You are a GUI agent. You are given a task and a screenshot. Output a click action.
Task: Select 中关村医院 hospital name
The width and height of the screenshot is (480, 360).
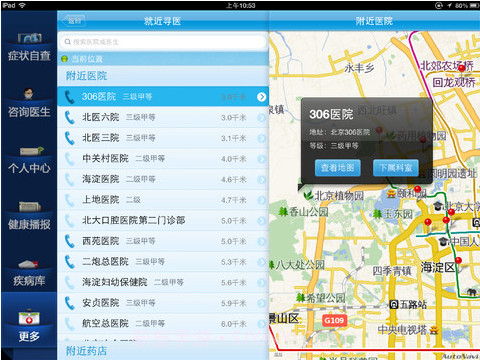(x=105, y=159)
